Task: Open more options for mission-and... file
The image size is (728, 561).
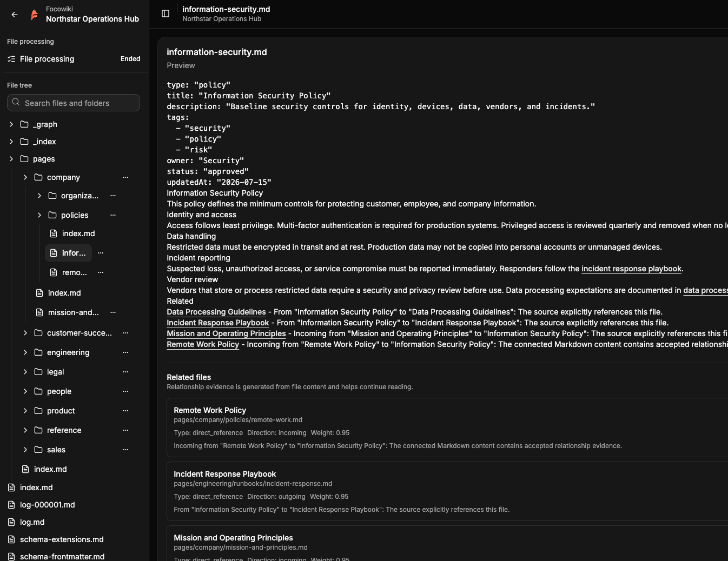Action: click(113, 312)
